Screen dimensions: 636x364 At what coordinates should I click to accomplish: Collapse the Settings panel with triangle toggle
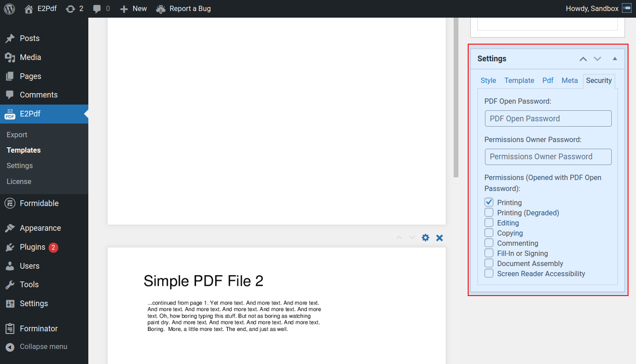[615, 59]
